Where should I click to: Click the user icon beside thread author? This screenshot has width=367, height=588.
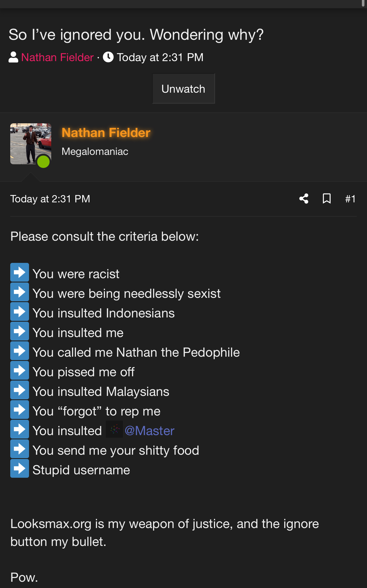(x=13, y=57)
